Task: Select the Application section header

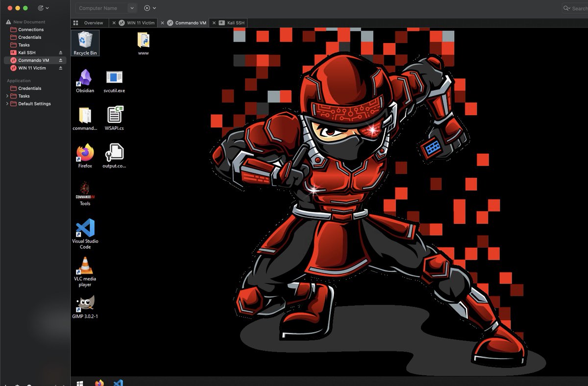Action: click(19, 81)
